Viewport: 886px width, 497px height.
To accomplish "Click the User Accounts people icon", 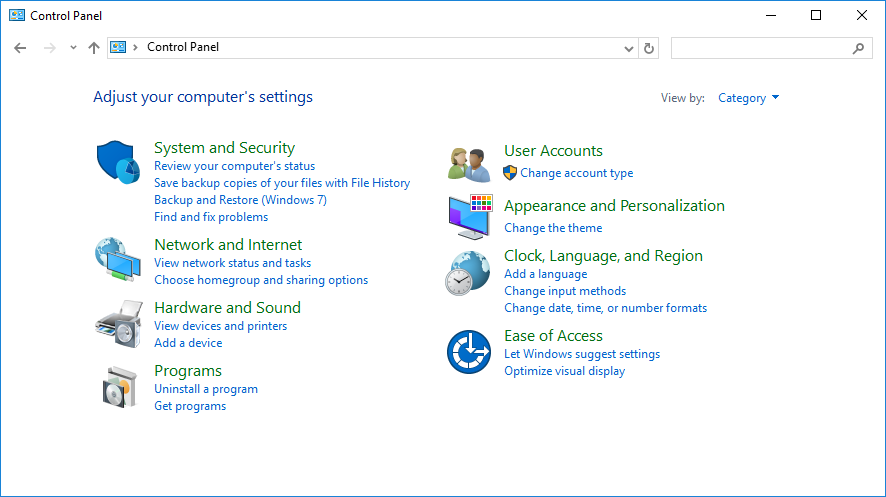I will tap(468, 163).
